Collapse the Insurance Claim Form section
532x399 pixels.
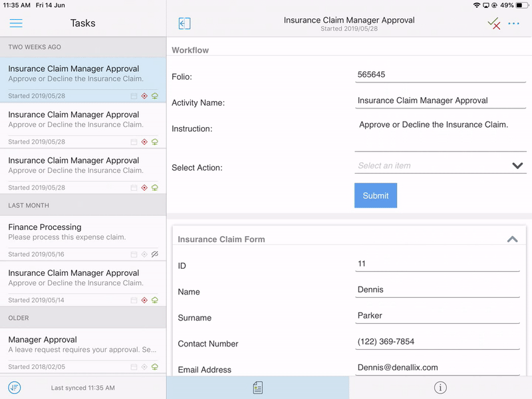[512, 239]
